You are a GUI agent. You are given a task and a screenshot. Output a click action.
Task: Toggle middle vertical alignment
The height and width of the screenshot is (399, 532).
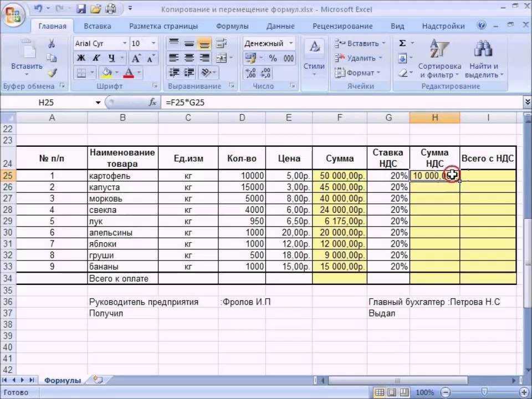189,43
